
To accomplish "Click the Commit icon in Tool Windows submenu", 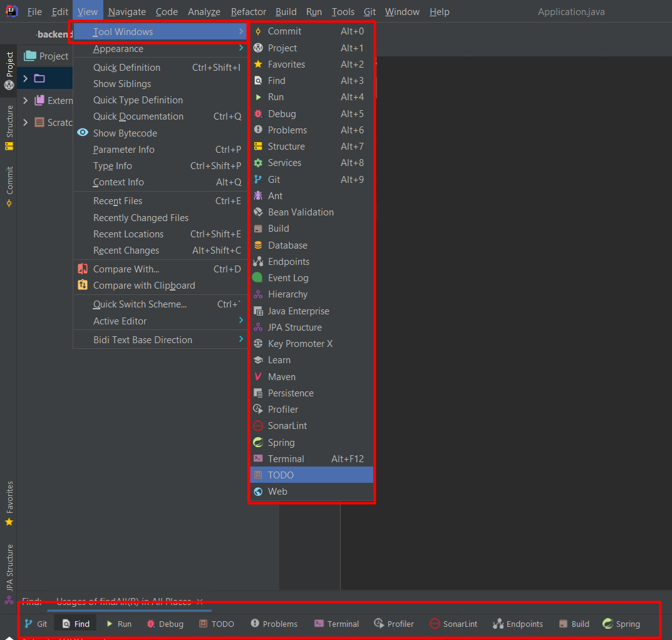I will pos(258,31).
